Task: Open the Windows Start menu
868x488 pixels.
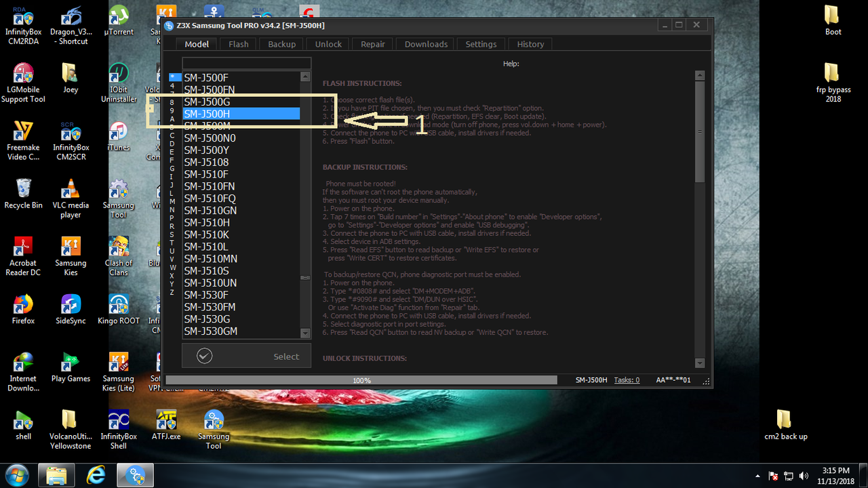Action: (x=16, y=474)
